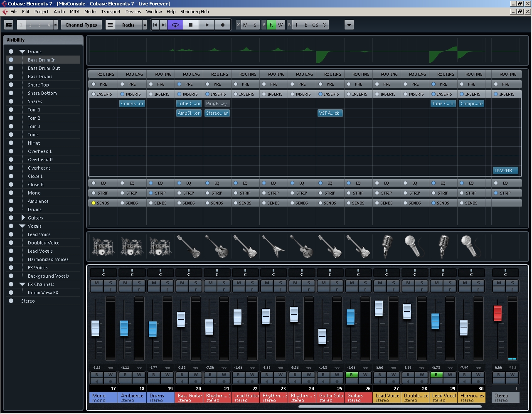Click the Record transport button
Screen dimensions: 532x414
[x=223, y=25]
